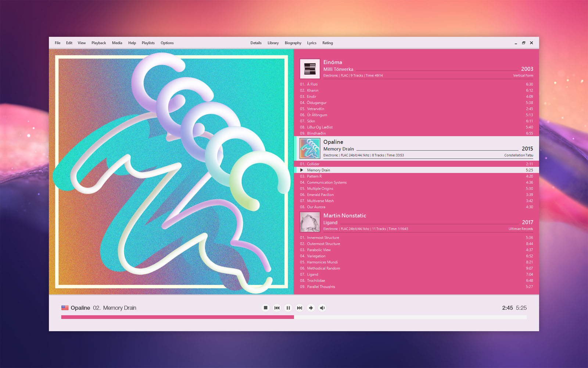Select track 05. Vetrarvélin

tap(416, 109)
